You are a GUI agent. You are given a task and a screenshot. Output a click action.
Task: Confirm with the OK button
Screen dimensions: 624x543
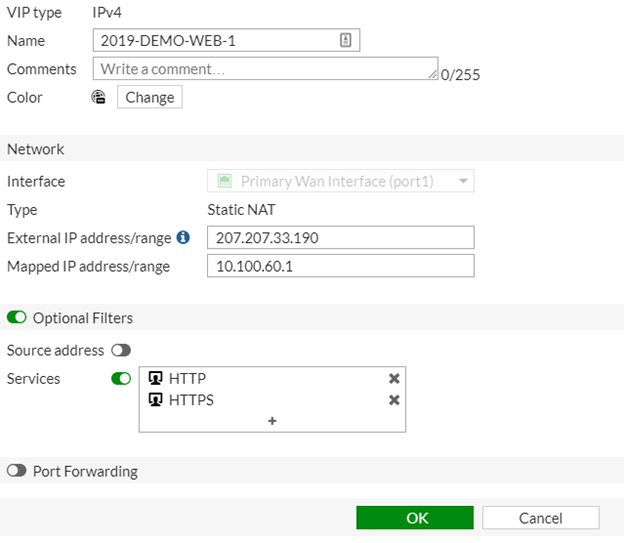pos(415,518)
